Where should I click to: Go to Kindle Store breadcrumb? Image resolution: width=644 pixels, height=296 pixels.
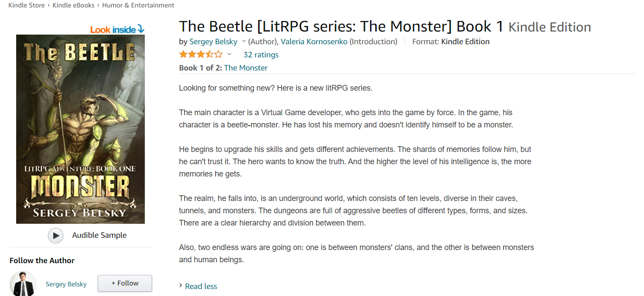point(27,5)
